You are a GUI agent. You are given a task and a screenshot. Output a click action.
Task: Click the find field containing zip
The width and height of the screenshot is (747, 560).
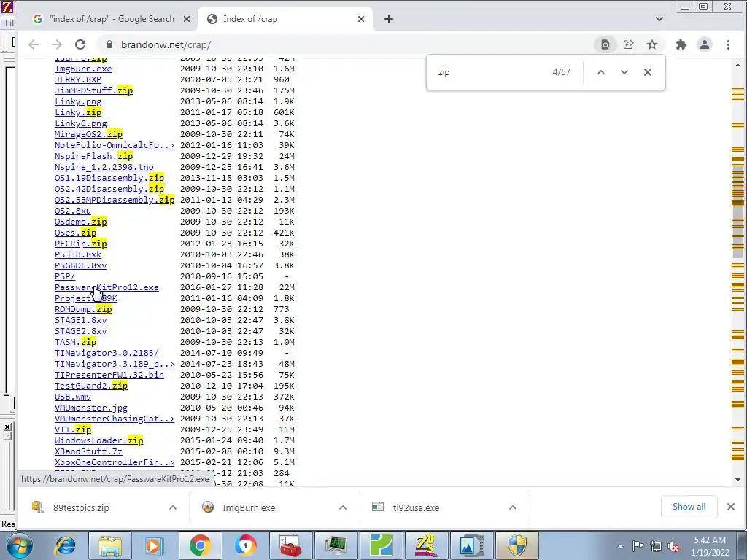(491, 72)
